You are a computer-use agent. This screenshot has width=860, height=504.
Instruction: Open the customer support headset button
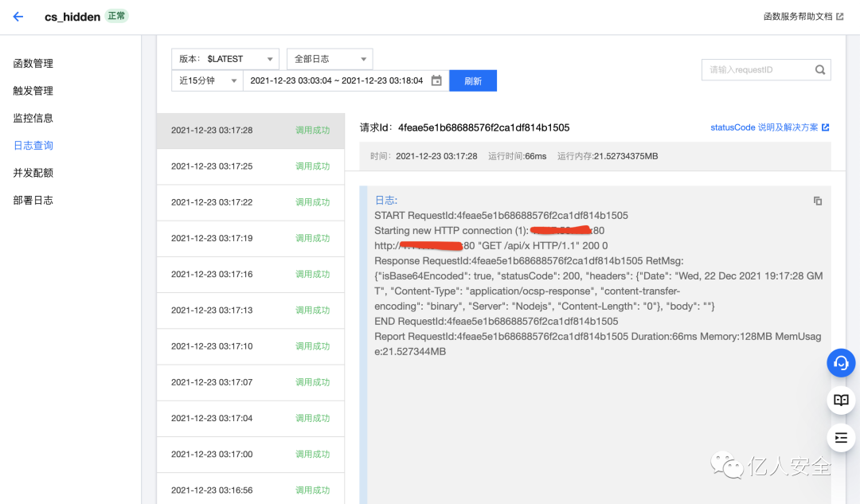pyautogui.click(x=841, y=362)
